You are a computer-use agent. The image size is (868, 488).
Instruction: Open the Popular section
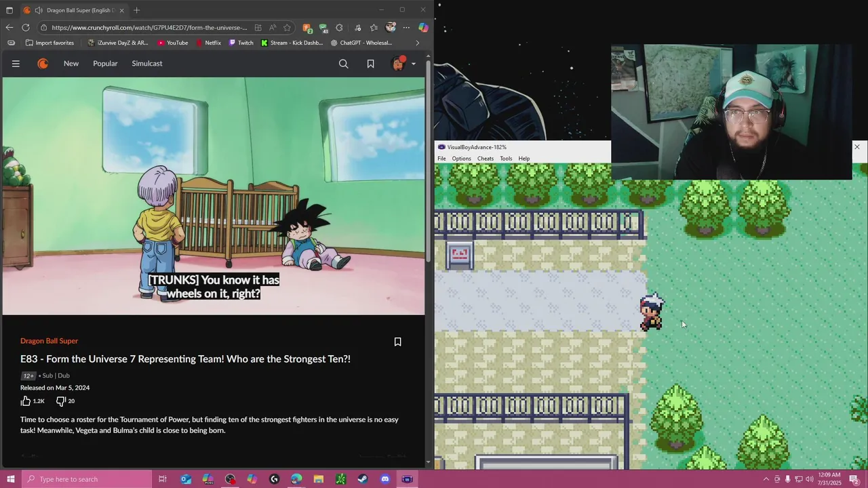105,64
